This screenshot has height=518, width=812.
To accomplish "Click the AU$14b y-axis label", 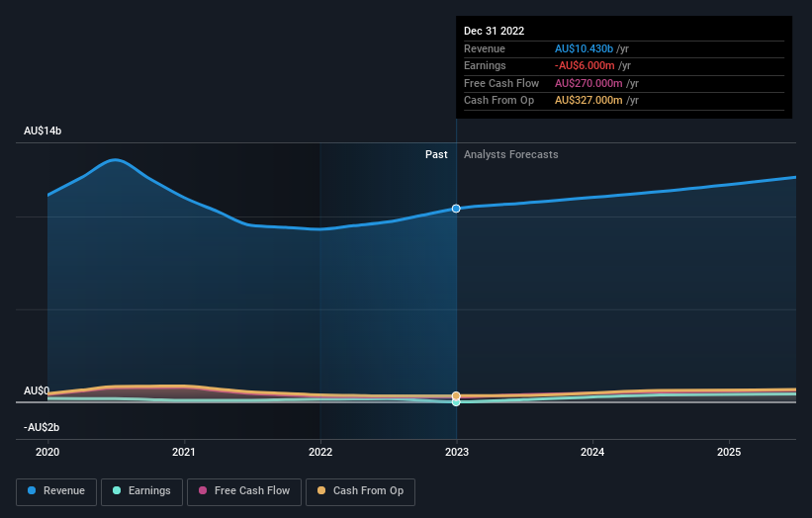I will tap(43, 130).
